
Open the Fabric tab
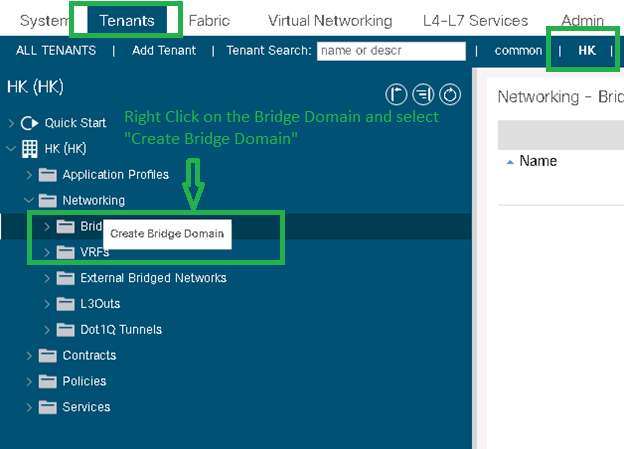[209, 21]
